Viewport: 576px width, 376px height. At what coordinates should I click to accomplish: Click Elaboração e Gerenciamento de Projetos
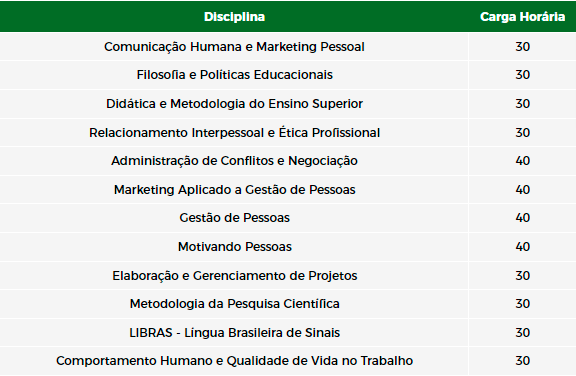tap(234, 276)
